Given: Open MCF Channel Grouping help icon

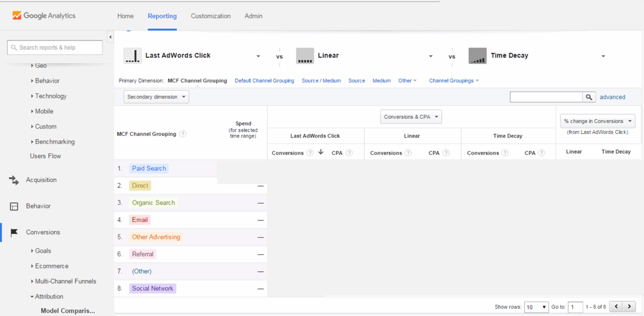Looking at the screenshot, I should [x=183, y=134].
